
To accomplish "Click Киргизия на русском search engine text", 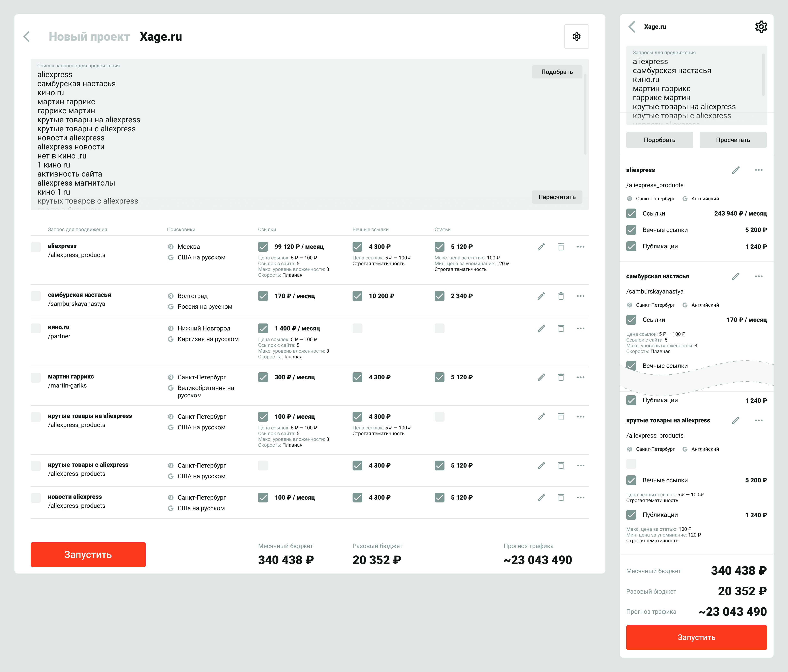I will [208, 339].
